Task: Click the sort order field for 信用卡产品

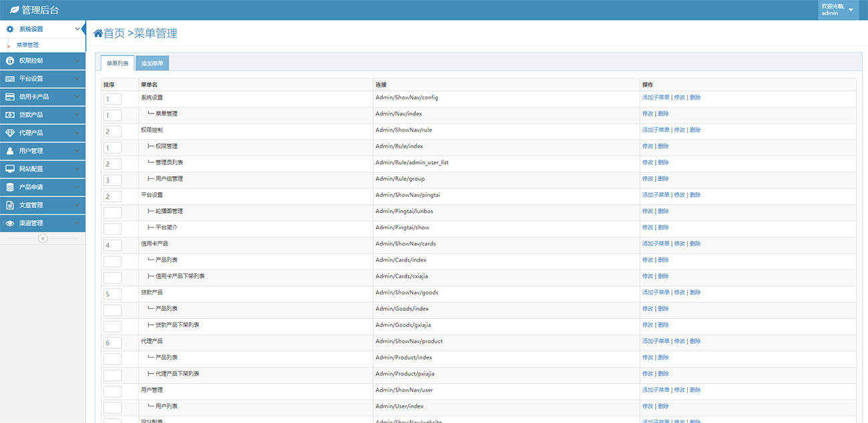Action: (113, 245)
